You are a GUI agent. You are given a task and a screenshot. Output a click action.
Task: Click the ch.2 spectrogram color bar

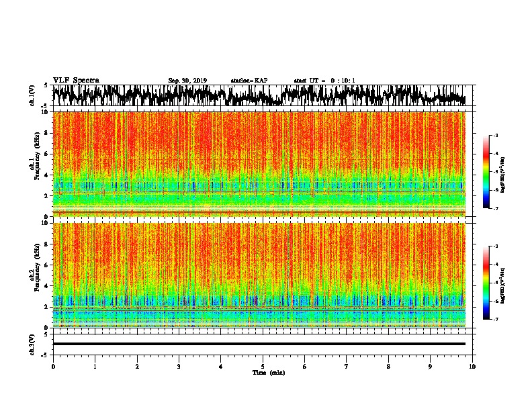pos(486,283)
